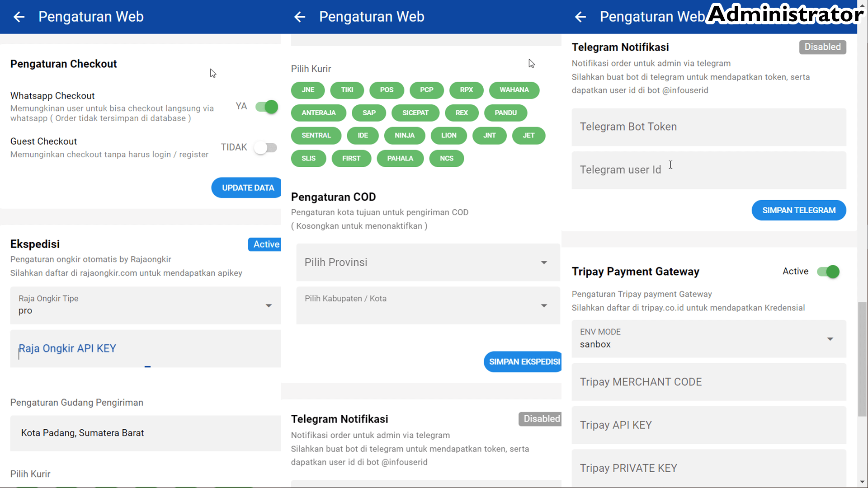The width and height of the screenshot is (868, 488).
Task: Select the JNE courier chip
Action: tap(308, 90)
